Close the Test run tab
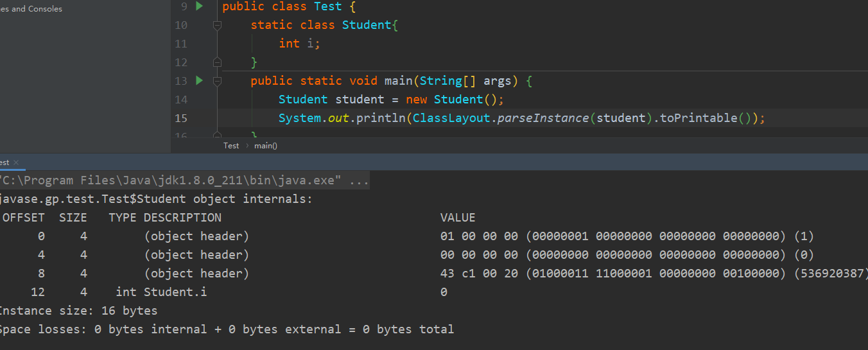The width and height of the screenshot is (868, 350). click(16, 162)
